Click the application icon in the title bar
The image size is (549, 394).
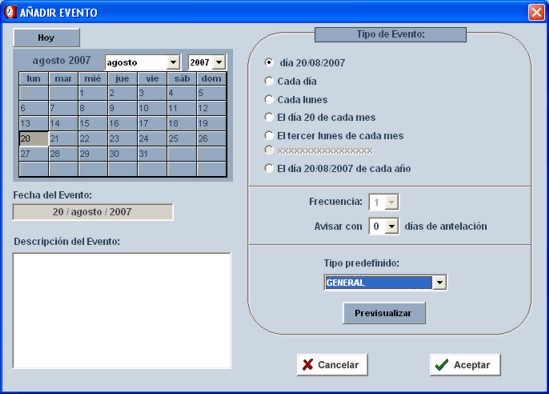[x=11, y=12]
